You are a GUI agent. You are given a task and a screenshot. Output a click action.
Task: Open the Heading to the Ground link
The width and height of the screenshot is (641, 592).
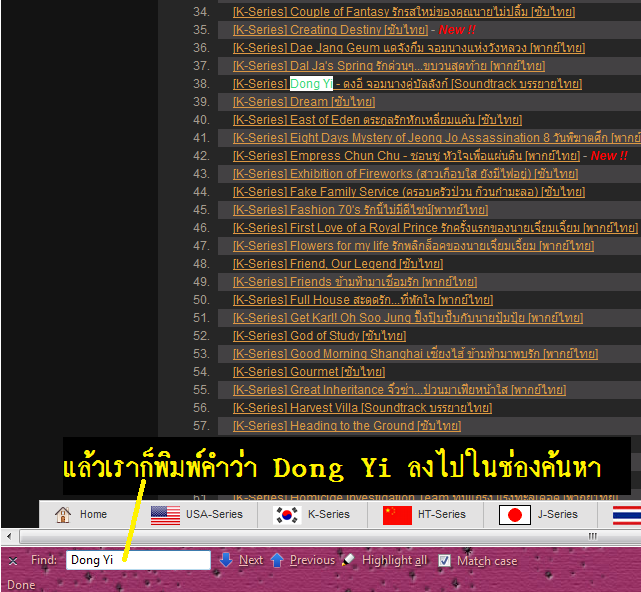tap(347, 426)
